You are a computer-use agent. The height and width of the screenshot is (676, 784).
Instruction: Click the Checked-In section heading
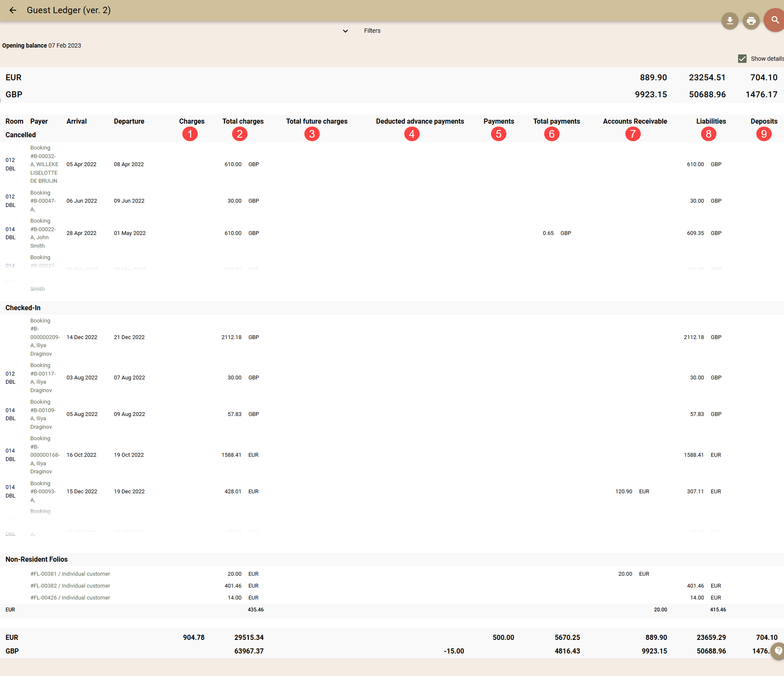click(x=23, y=308)
